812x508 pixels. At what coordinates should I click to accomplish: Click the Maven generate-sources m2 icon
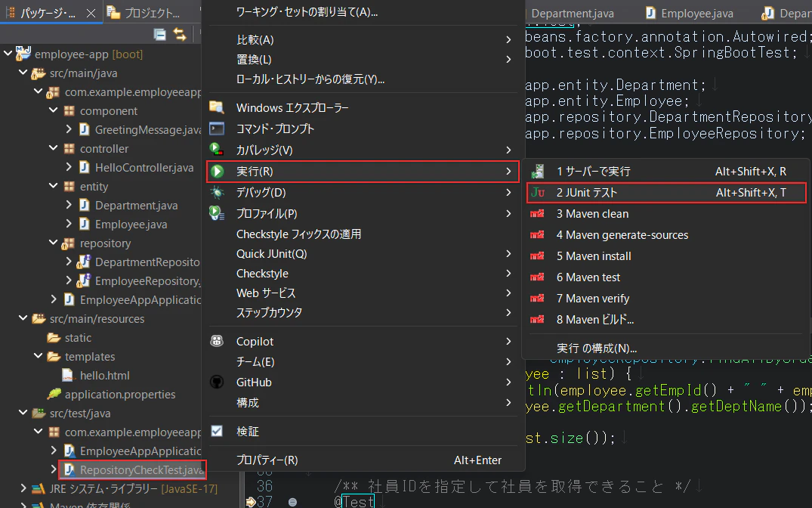point(537,235)
